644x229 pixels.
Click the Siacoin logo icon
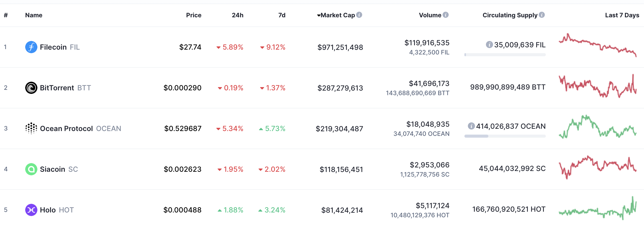(31, 169)
